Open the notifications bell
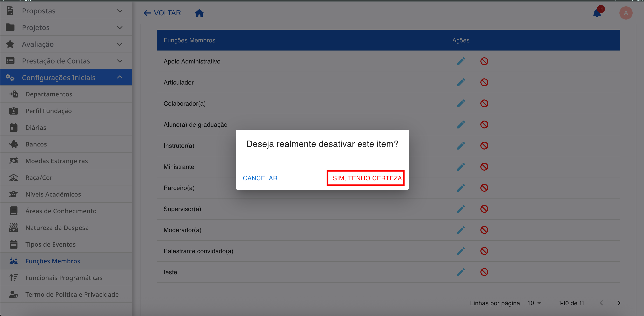The height and width of the screenshot is (316, 644). [x=597, y=13]
